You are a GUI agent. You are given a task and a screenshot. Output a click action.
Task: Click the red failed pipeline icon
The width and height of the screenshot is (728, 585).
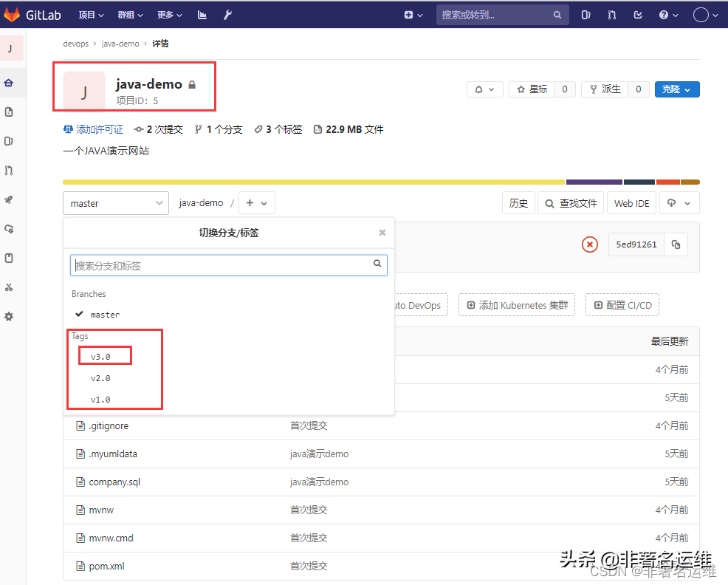coord(589,244)
